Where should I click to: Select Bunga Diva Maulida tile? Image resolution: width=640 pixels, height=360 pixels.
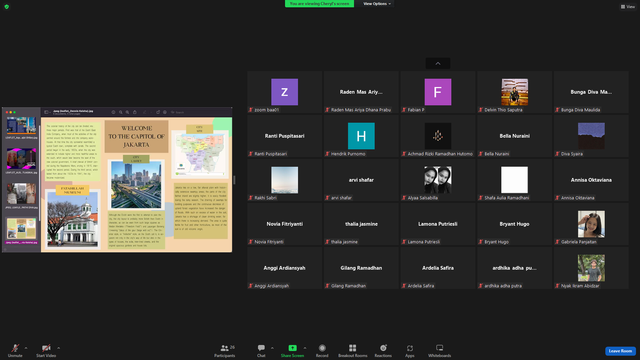point(591,92)
